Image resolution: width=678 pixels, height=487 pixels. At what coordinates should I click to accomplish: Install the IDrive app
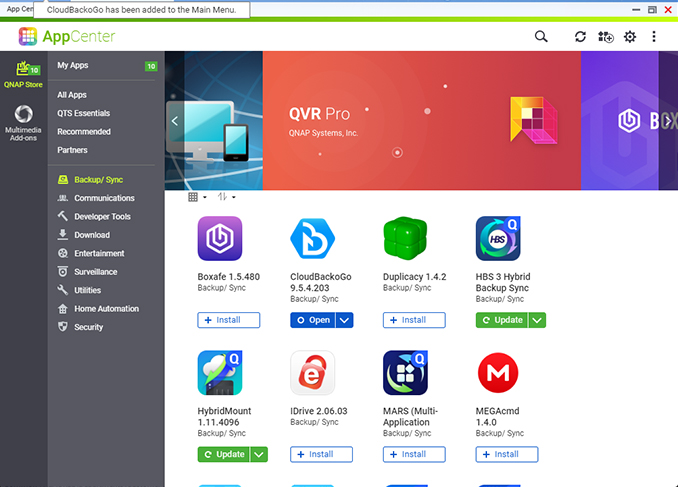[321, 454]
